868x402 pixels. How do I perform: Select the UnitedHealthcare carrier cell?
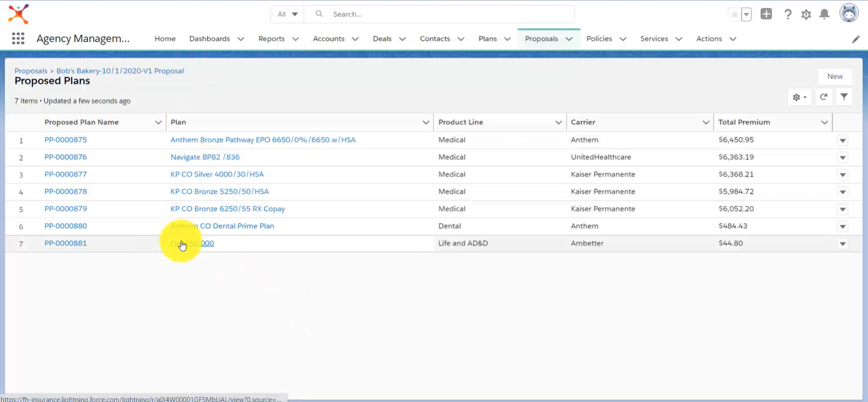(601, 157)
